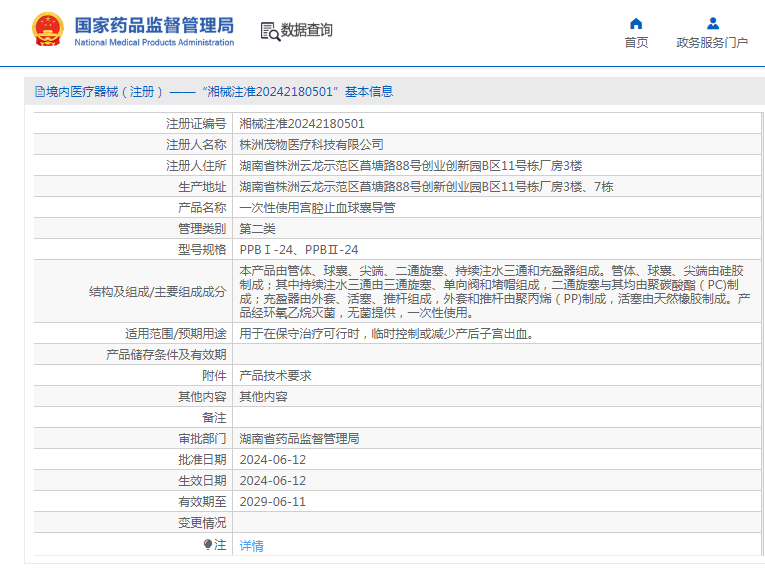
Task: Click the 生产地址 label
Action: (x=202, y=187)
